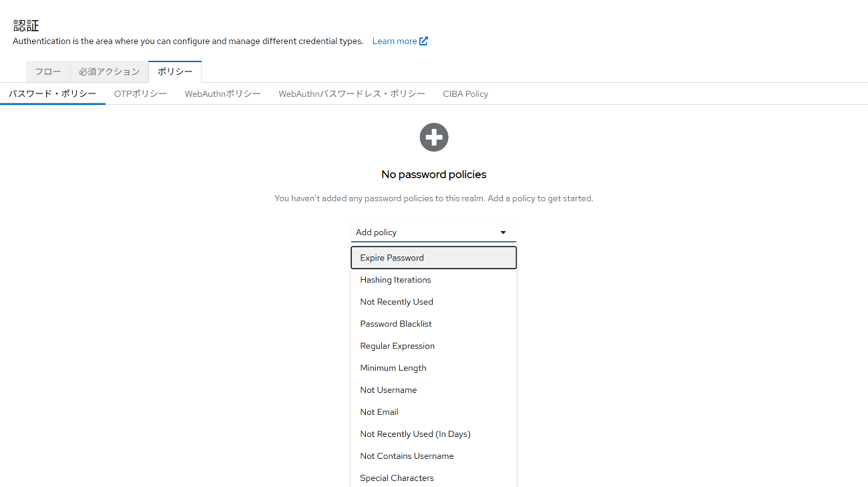Open the OTPポリシー sub-tab
Viewport: 868px width, 487px height.
pos(140,94)
